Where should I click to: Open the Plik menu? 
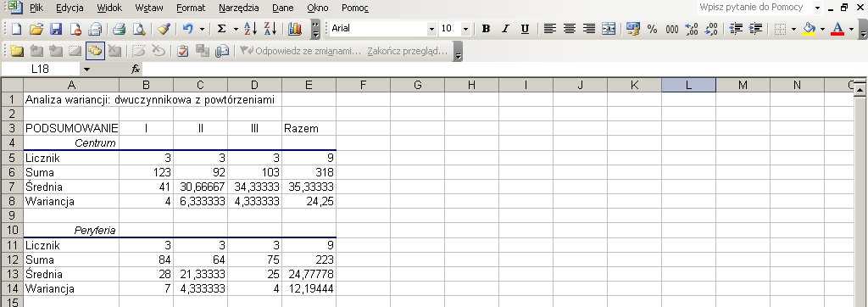tap(36, 8)
